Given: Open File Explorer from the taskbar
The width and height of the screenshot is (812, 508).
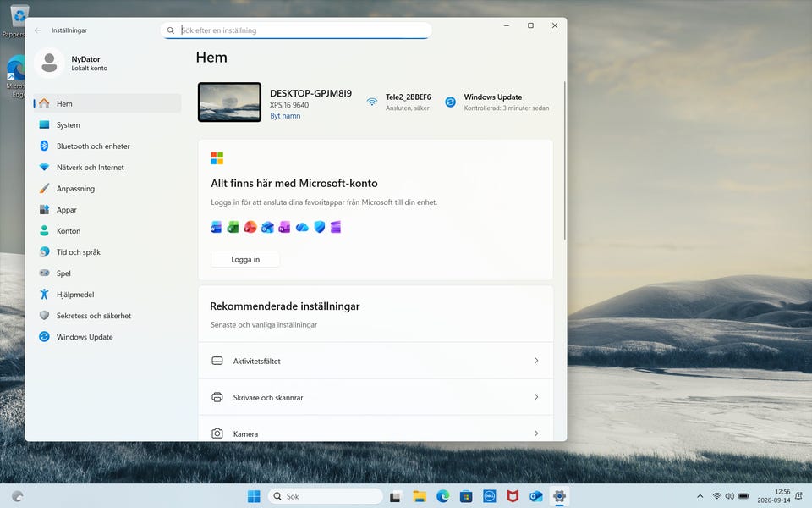Looking at the screenshot, I should point(420,497).
